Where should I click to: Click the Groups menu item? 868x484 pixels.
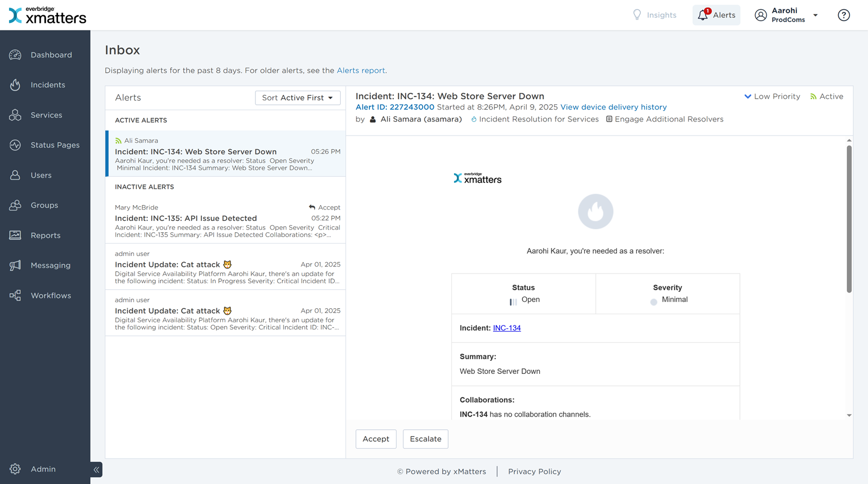click(44, 205)
